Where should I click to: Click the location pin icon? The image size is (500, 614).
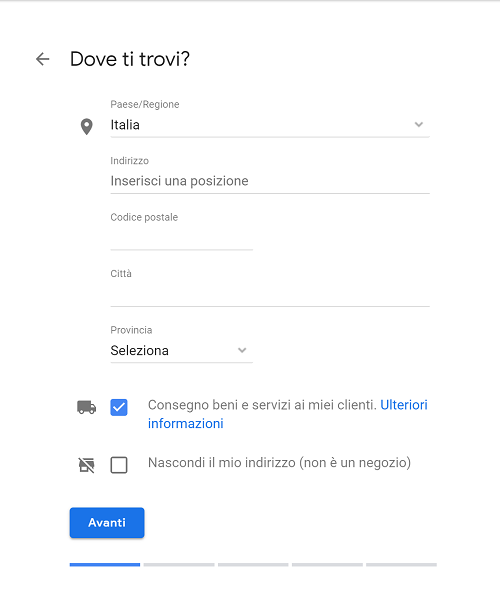[87, 126]
